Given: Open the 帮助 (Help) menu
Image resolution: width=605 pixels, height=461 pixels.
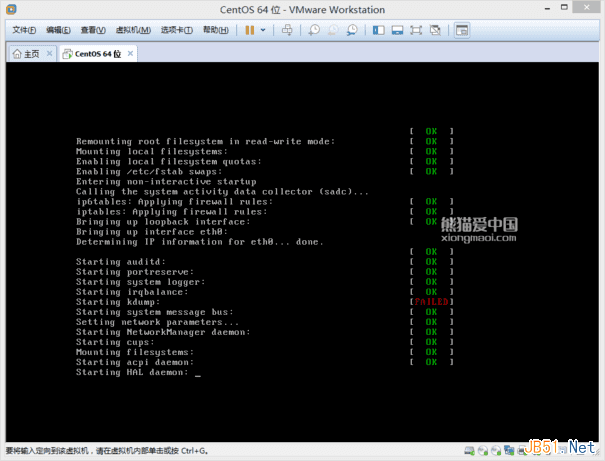Looking at the screenshot, I should point(216,30).
